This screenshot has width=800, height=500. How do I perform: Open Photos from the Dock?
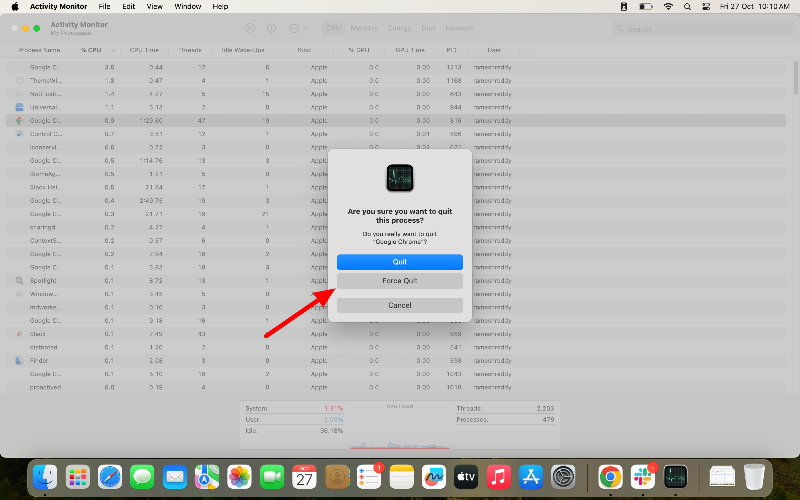(239, 478)
